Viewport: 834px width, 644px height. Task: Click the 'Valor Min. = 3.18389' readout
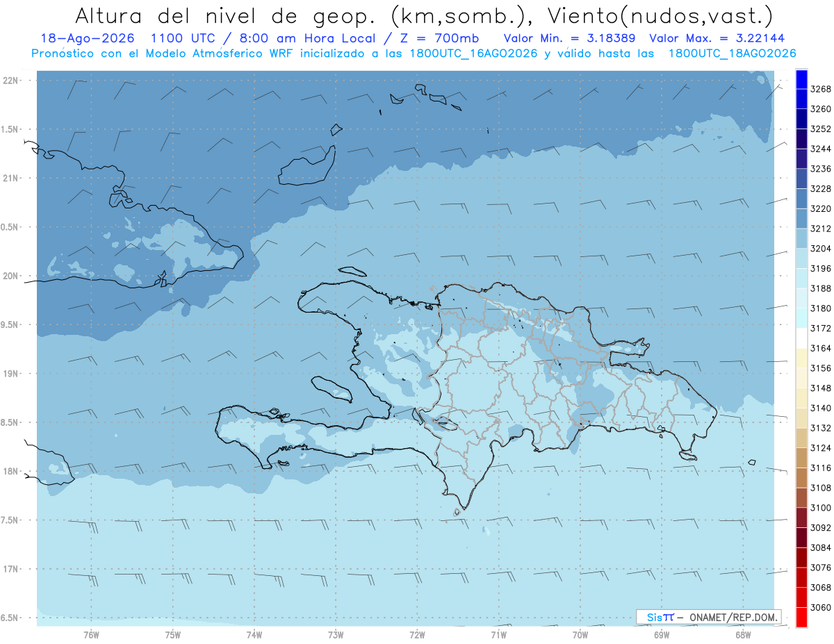(x=571, y=39)
